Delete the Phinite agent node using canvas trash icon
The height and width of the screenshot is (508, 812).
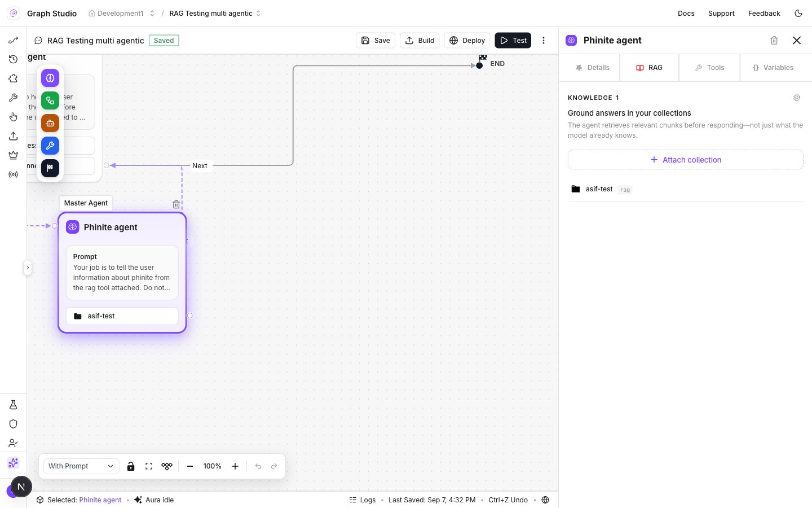coord(176,204)
